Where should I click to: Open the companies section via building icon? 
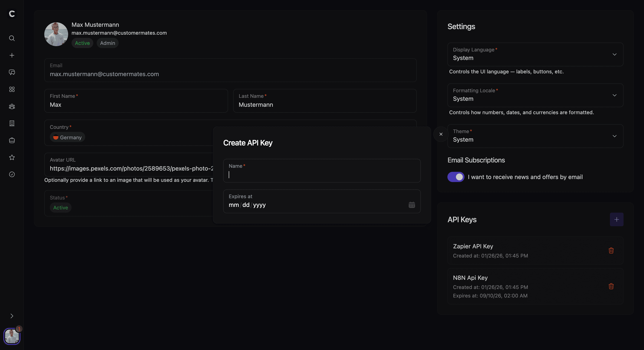click(x=12, y=123)
